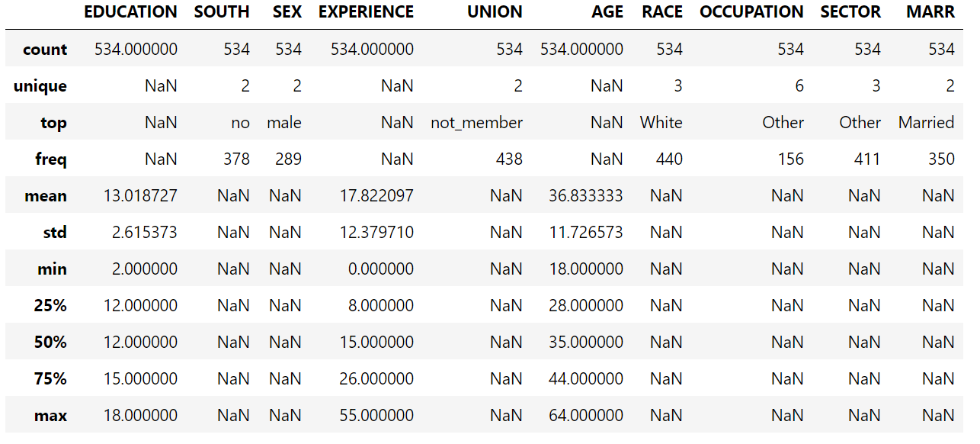Click the not_member cell under UNION
This screenshot has height=444, width=980.
476,123
